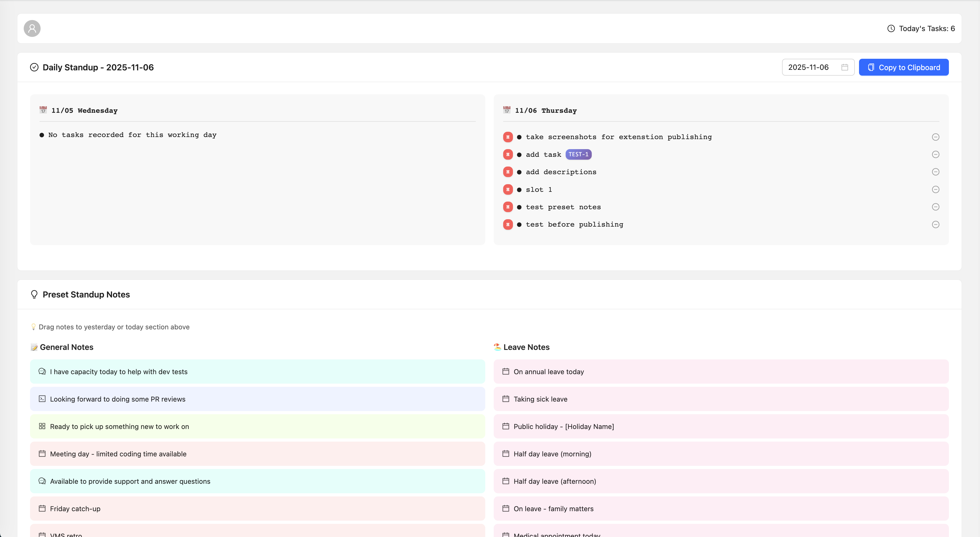Click the TEST-1 tag badge

click(x=578, y=154)
